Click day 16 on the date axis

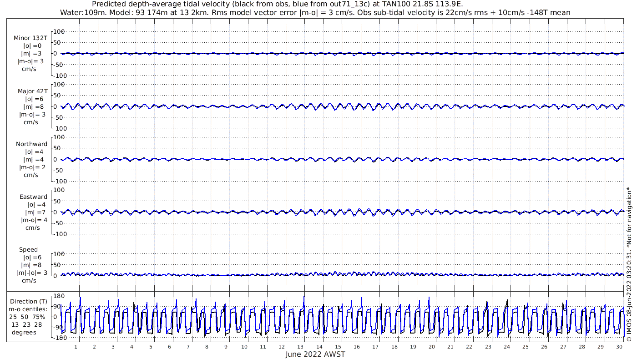(357, 347)
